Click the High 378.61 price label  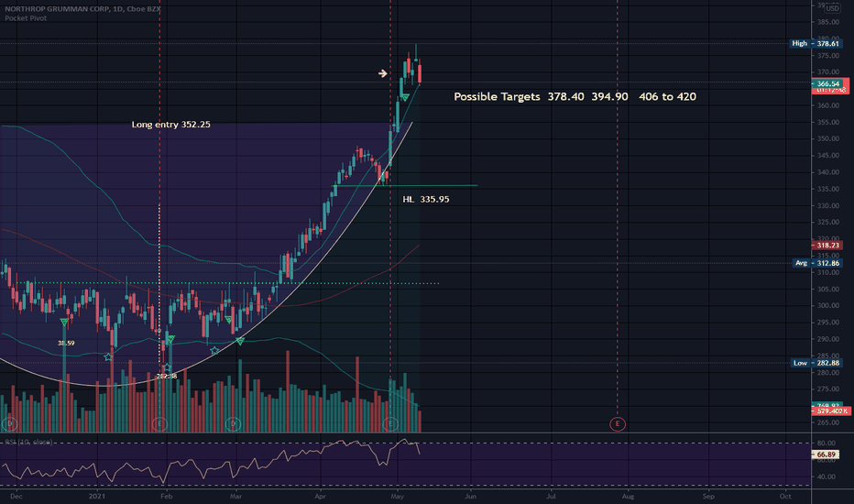[x=815, y=43]
